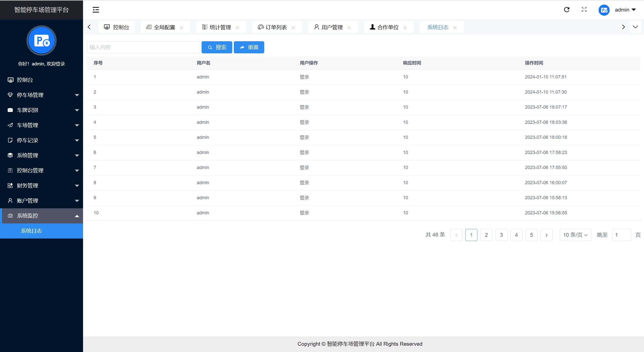Click the refresh icon in the header
Viewport: 644px width, 352px height.
point(566,10)
